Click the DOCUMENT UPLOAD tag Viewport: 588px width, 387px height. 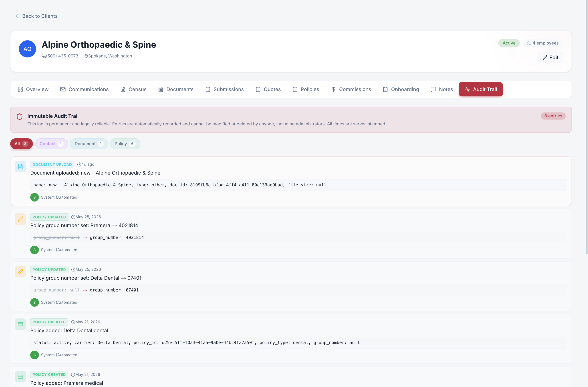(52, 165)
